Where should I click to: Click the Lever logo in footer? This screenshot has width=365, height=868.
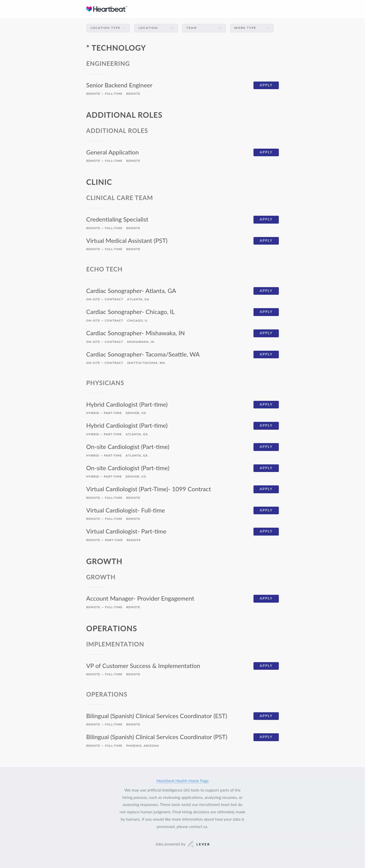click(x=199, y=844)
